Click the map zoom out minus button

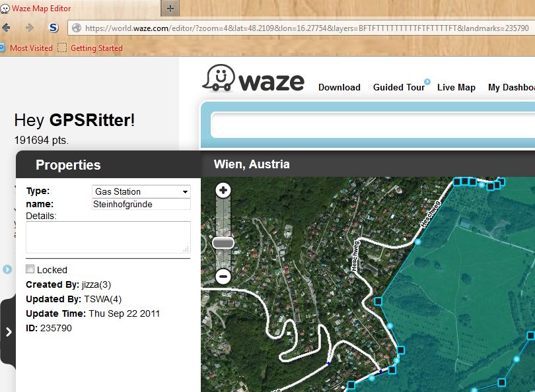[223, 277]
